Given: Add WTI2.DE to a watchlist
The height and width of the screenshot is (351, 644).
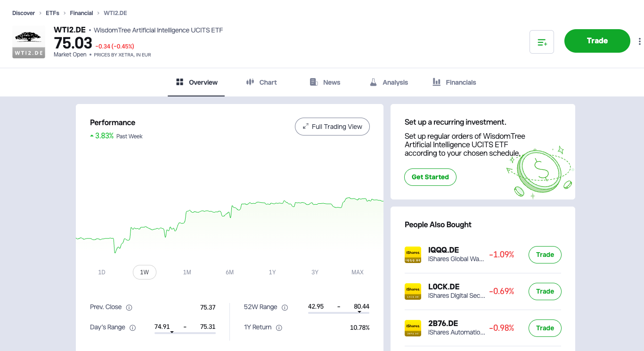Looking at the screenshot, I should coord(541,41).
